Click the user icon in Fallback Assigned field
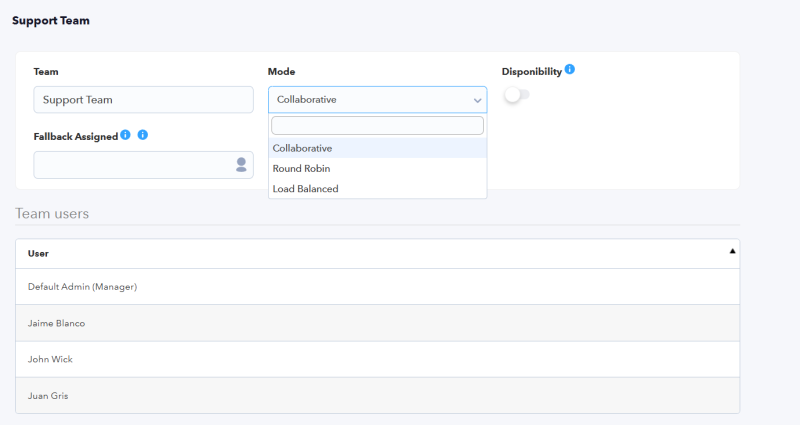Image resolution: width=800 pixels, height=425 pixels. coord(241,164)
